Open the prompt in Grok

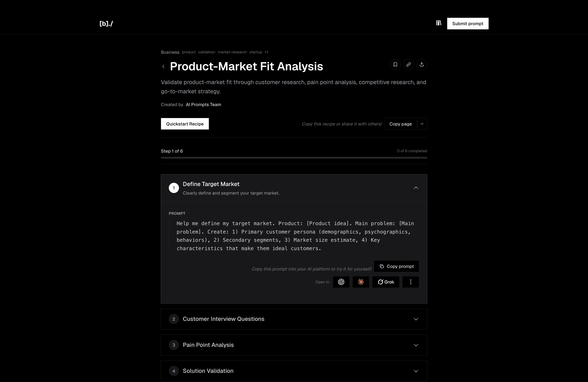[x=385, y=282]
